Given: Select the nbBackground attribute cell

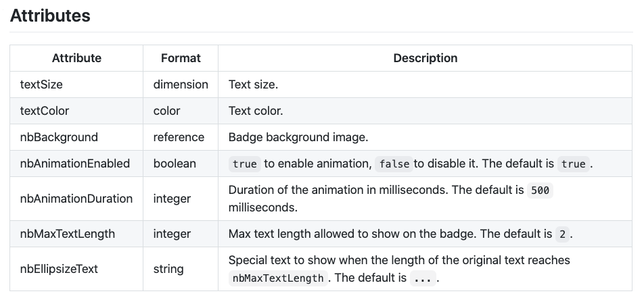Looking at the screenshot, I should click(x=59, y=137).
